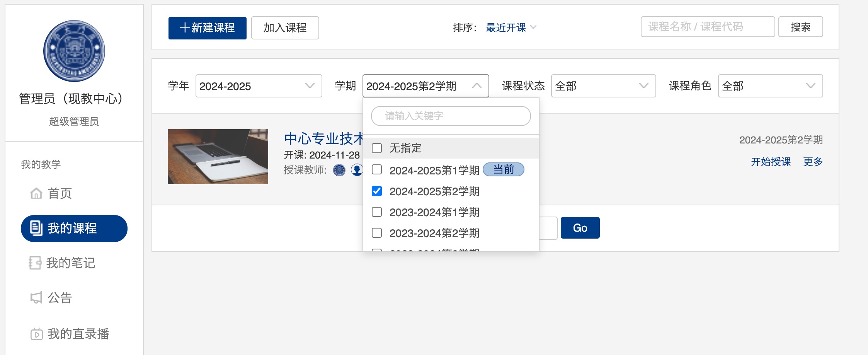Change the 最近开课 sort order
Image resolution: width=868 pixels, height=355 pixels.
click(x=511, y=27)
